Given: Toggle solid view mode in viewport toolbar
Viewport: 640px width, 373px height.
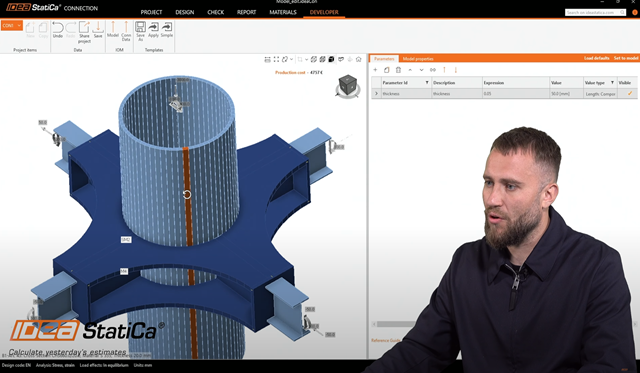Looking at the screenshot, I should pos(331,60).
